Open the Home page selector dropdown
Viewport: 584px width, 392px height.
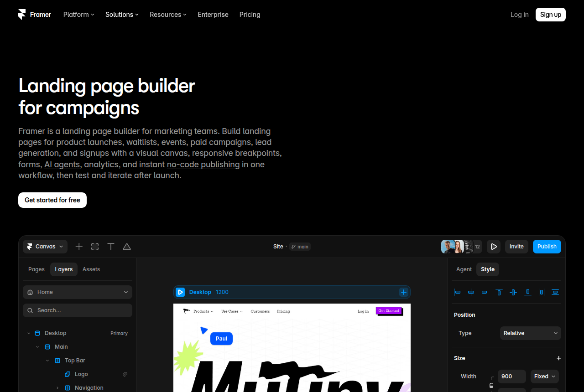[x=78, y=292]
